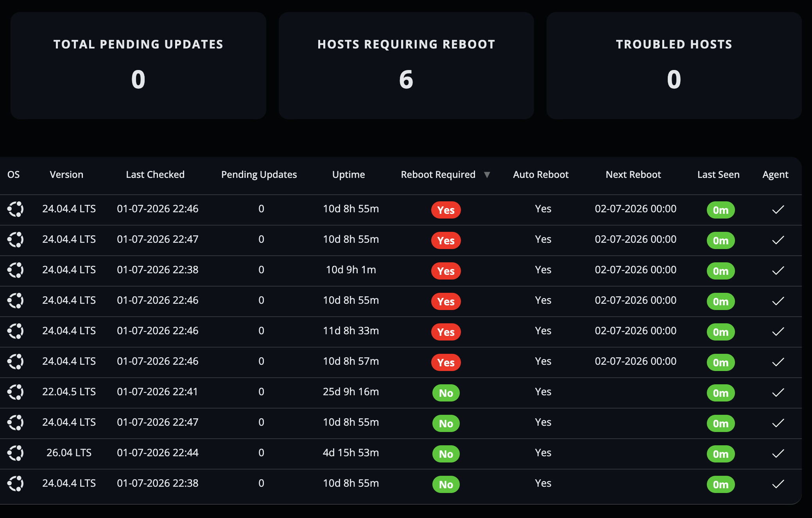The height and width of the screenshot is (518, 812).
Task: Click the 0m Last Seen badge in the 11d 8h 33m row
Action: click(x=721, y=332)
